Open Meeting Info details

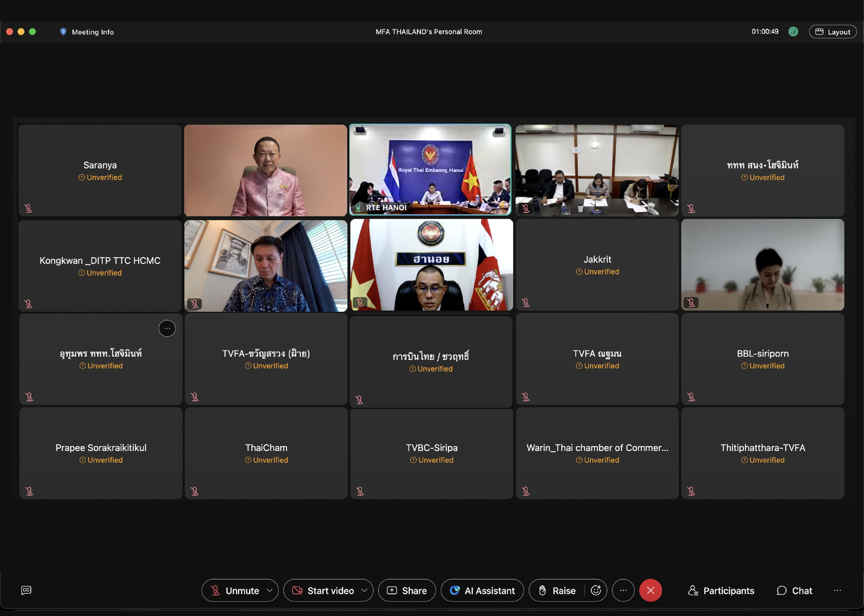[x=93, y=32]
